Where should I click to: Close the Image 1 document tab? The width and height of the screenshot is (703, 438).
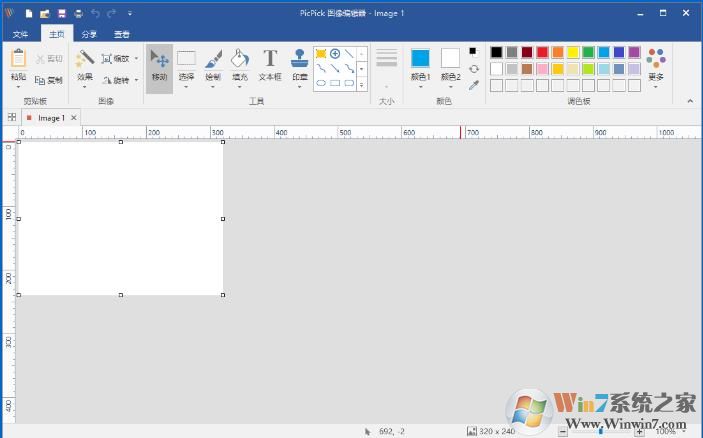tap(73, 118)
